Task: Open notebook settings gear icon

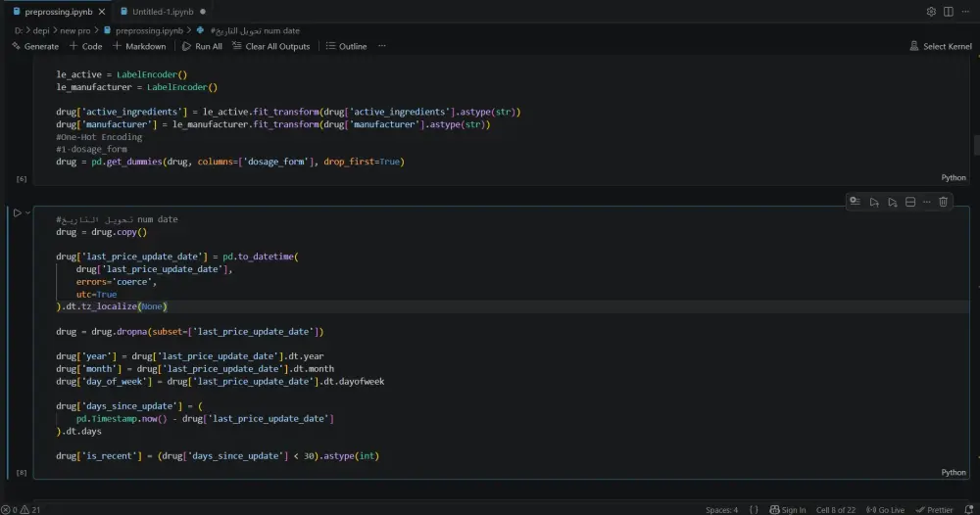Action: tap(931, 11)
